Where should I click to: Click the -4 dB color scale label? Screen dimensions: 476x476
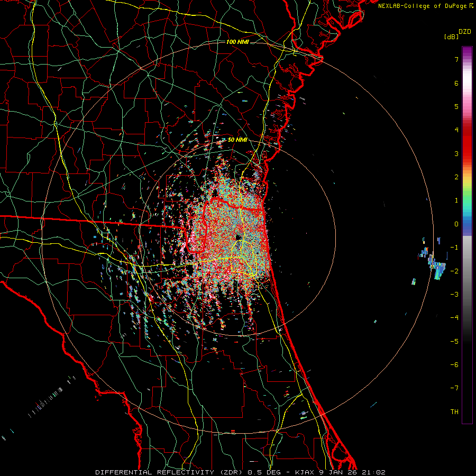pos(454,318)
